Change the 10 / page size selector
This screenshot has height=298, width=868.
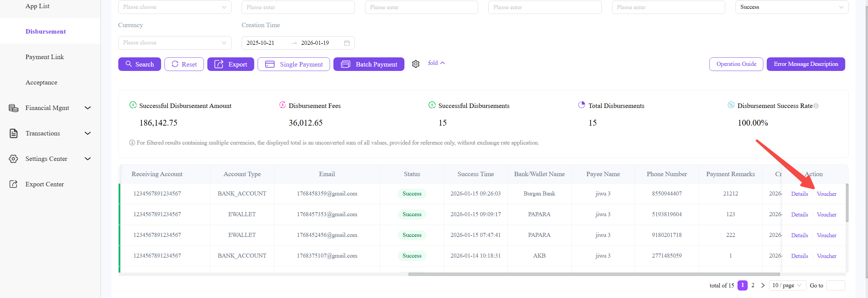pos(787,285)
